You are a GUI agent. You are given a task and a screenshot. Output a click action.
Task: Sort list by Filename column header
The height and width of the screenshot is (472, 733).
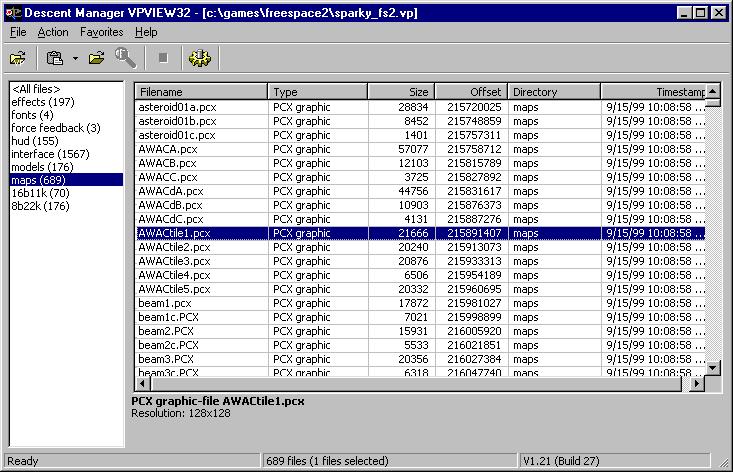tap(200, 92)
